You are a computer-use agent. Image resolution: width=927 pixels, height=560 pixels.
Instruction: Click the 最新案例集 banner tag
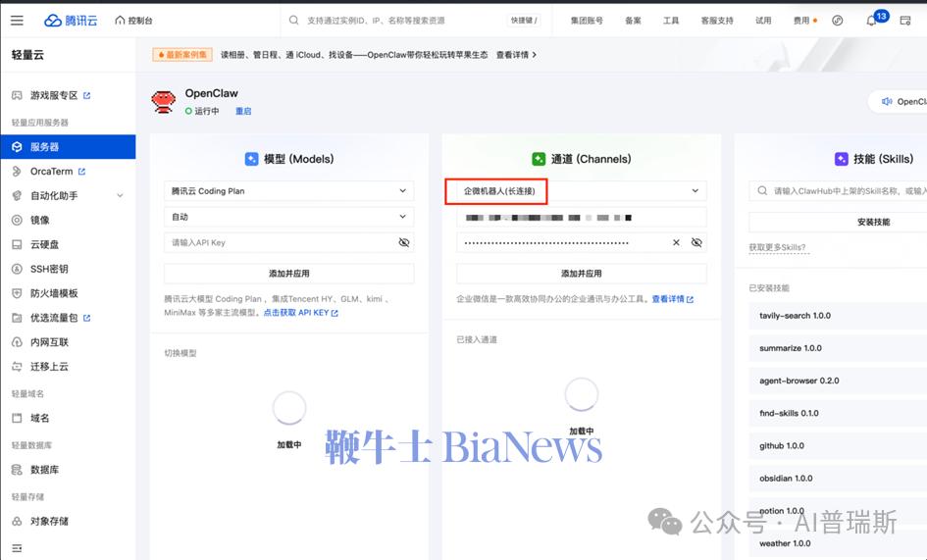click(x=182, y=54)
